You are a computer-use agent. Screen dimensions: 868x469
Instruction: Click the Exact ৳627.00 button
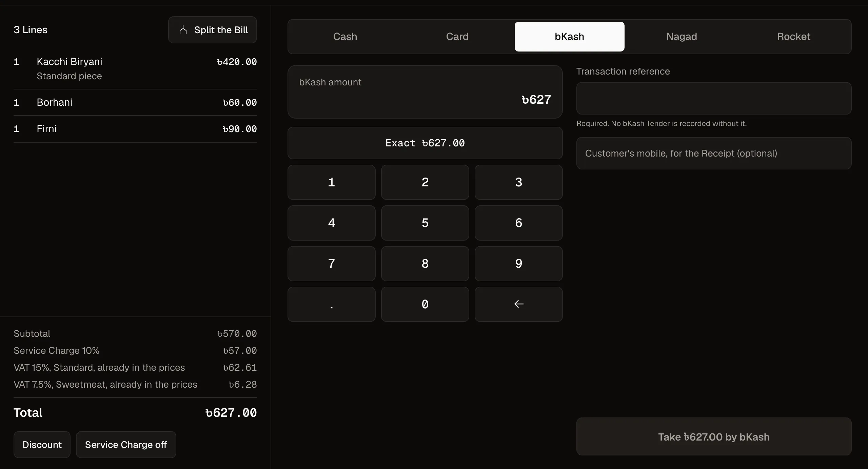[x=425, y=143]
